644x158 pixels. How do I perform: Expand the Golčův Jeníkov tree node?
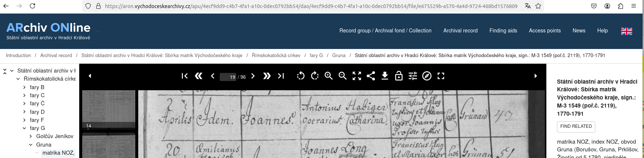pyautogui.click(x=31, y=136)
